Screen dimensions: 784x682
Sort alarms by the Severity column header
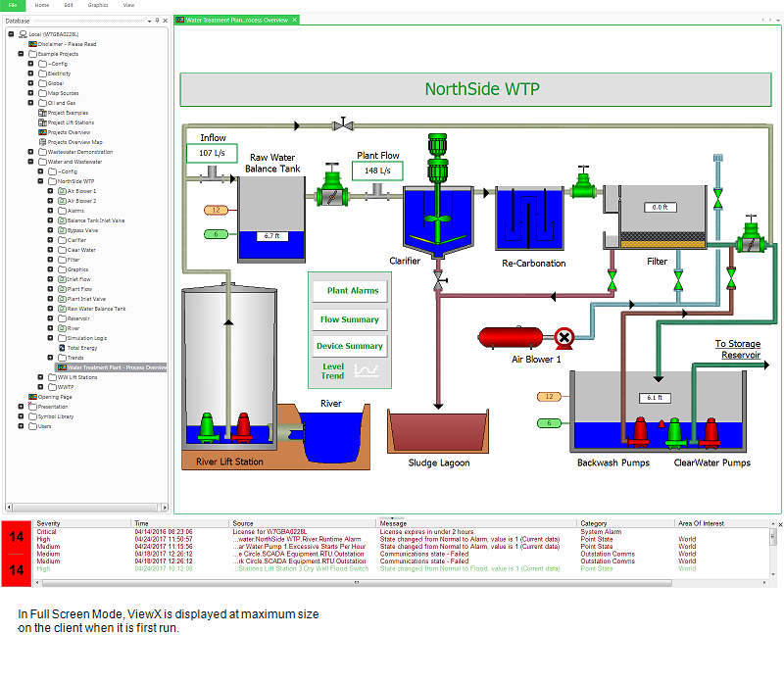(x=48, y=523)
